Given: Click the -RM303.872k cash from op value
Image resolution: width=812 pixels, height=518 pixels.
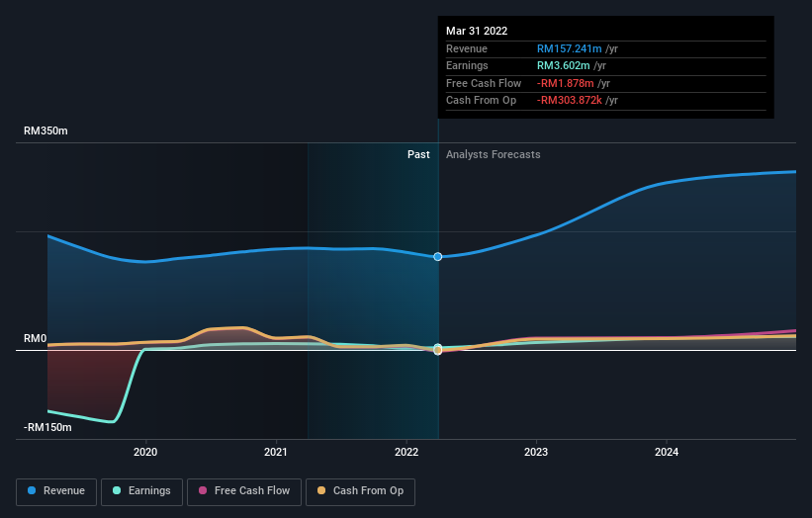Looking at the screenshot, I should point(569,101).
